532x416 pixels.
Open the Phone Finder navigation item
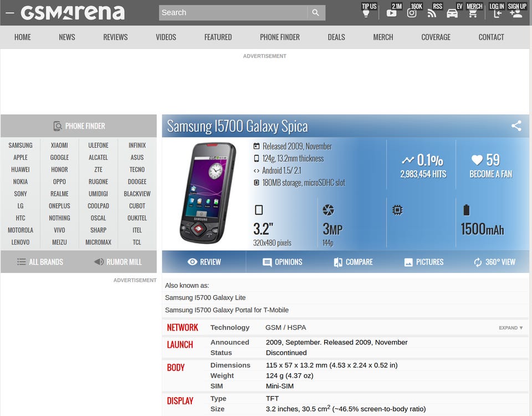coord(279,37)
